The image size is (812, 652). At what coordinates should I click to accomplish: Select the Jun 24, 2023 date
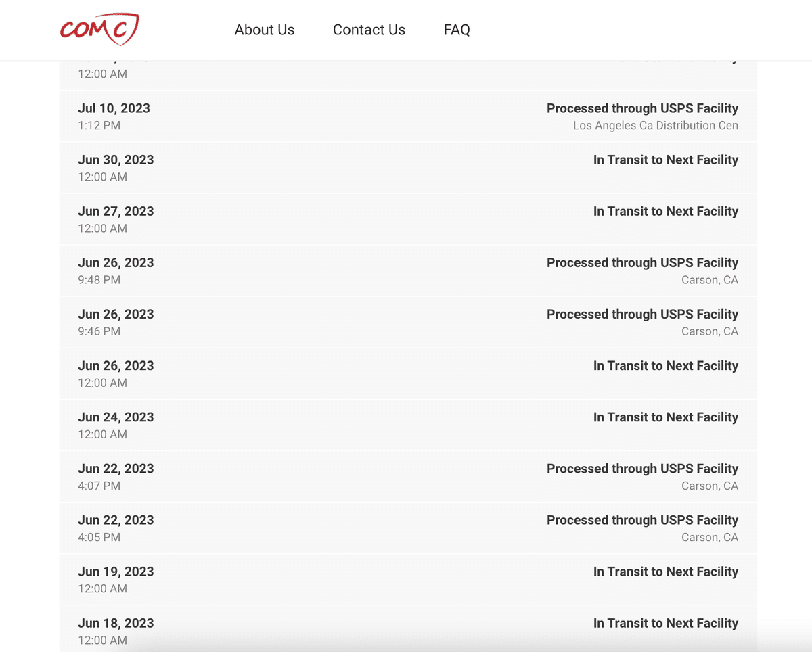116,417
